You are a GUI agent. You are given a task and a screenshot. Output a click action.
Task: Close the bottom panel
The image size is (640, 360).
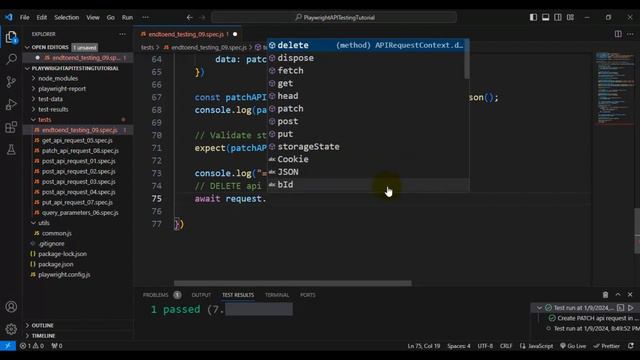click(x=630, y=295)
